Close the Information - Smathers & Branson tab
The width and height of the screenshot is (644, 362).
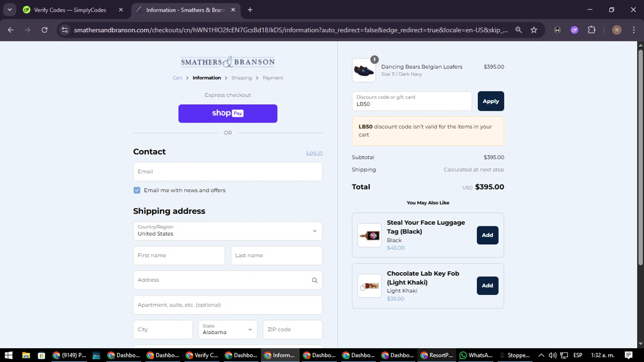[233, 10]
